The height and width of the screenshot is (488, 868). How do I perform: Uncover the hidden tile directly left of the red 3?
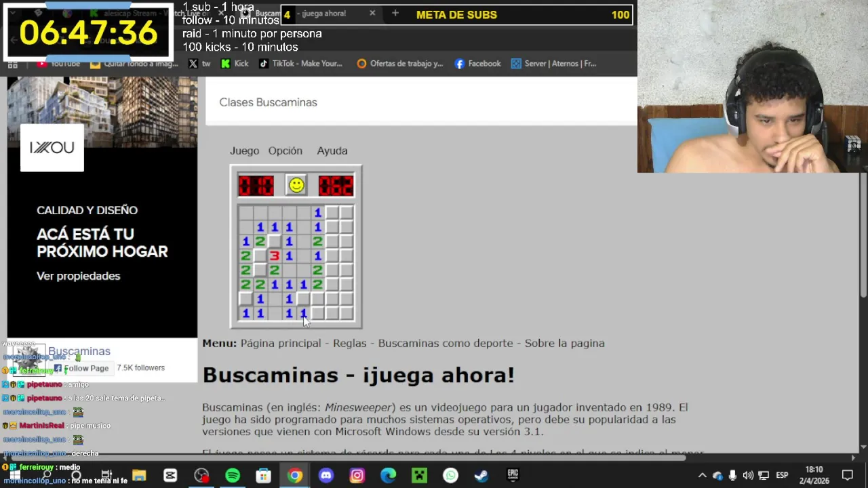click(x=260, y=256)
